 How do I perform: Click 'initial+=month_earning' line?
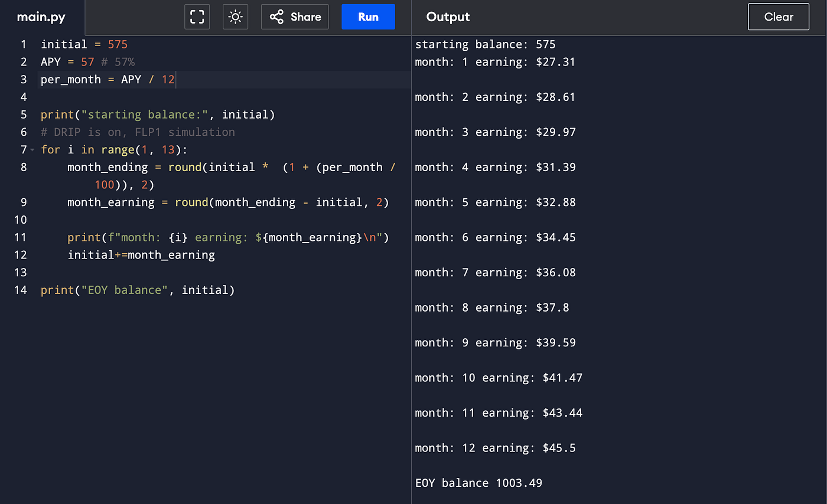[x=141, y=255]
